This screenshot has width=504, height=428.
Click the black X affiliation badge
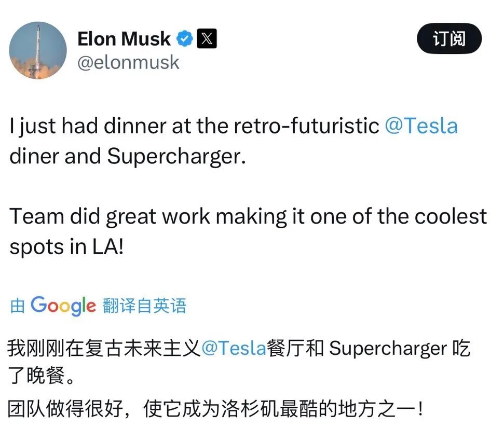point(207,38)
